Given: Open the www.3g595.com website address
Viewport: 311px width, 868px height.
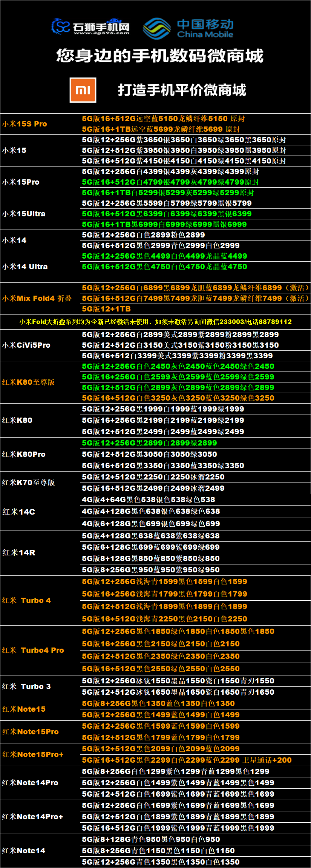Looking at the screenshot, I should coord(101,33).
